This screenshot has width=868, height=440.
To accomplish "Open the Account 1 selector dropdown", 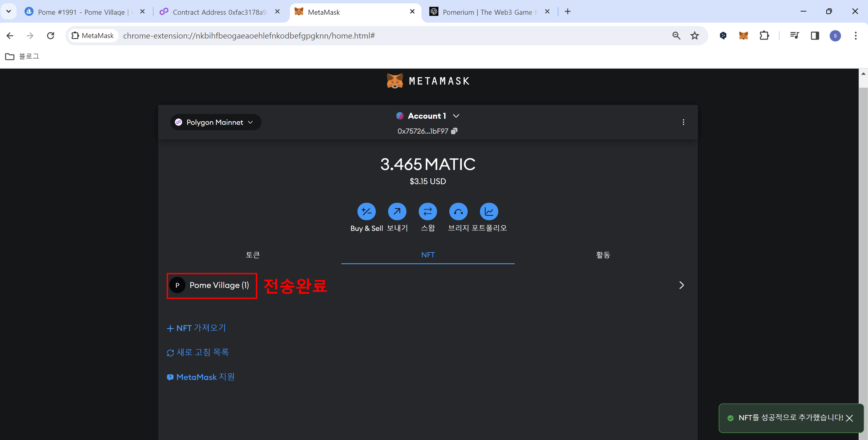I will coord(428,116).
